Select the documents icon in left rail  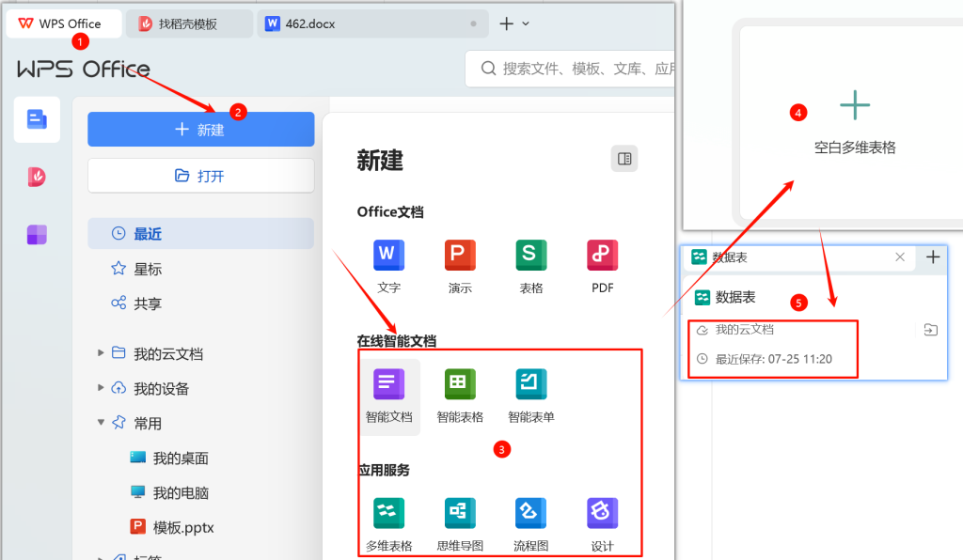point(37,119)
